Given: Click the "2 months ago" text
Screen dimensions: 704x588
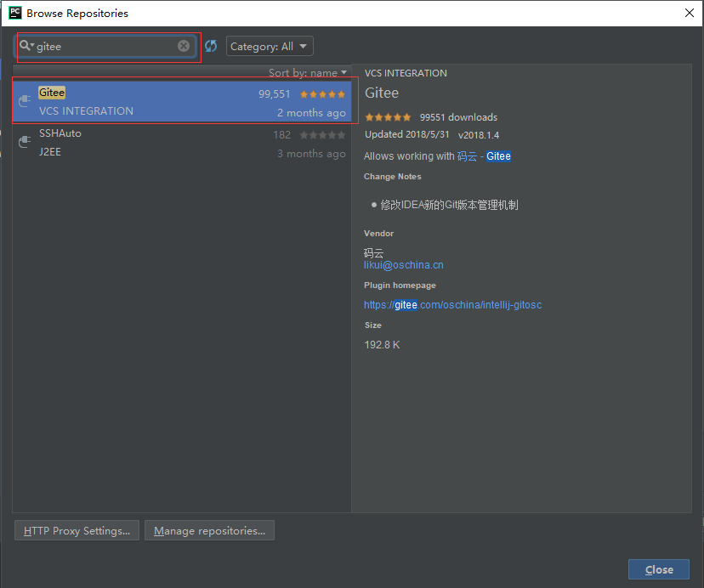Looking at the screenshot, I should [311, 113].
